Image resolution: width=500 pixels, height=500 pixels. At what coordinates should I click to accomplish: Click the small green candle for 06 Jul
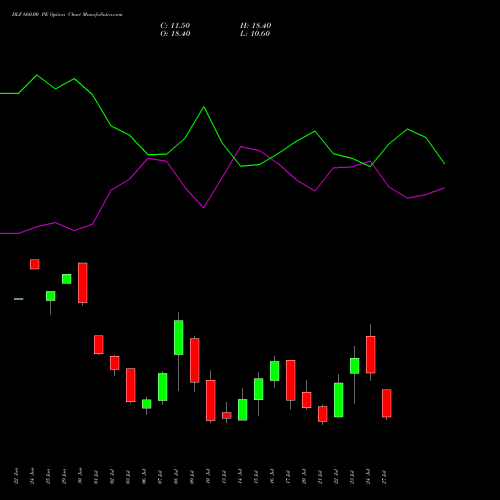click(x=147, y=404)
